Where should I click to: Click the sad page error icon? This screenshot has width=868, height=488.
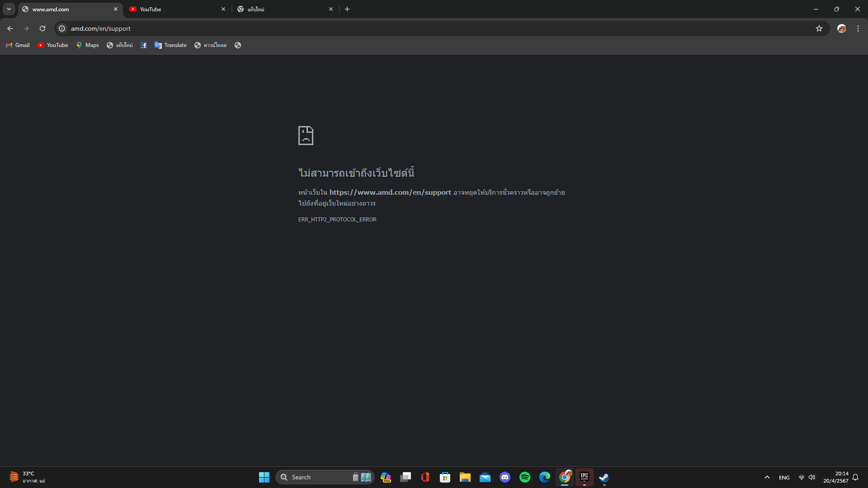[306, 136]
